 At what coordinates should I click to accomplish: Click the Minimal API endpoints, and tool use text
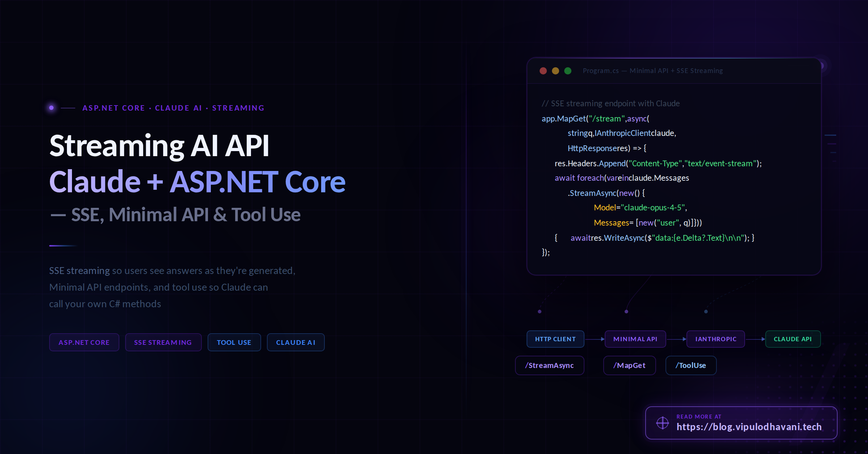click(158, 287)
